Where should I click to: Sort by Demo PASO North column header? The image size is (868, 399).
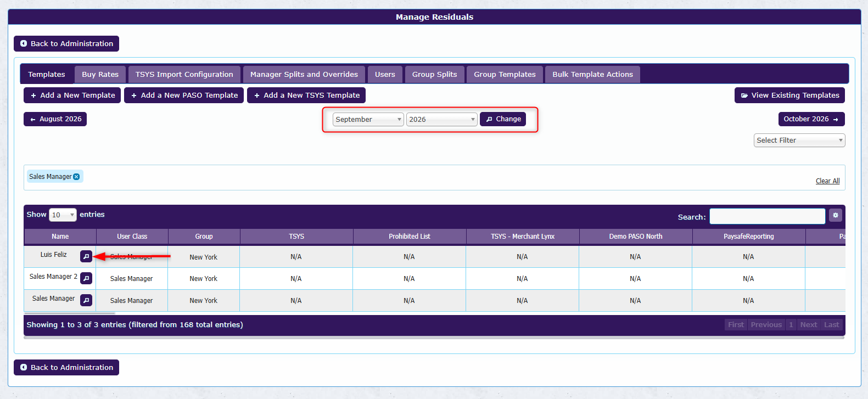point(636,237)
